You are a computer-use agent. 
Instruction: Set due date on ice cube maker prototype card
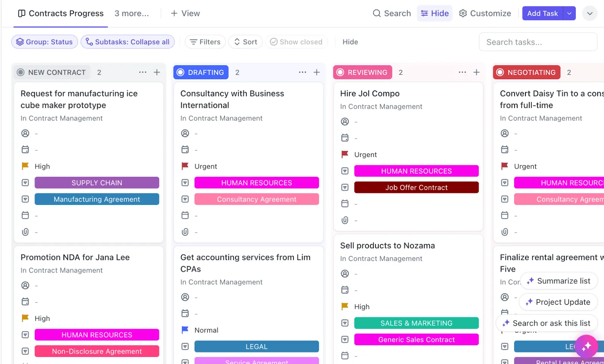[25, 150]
